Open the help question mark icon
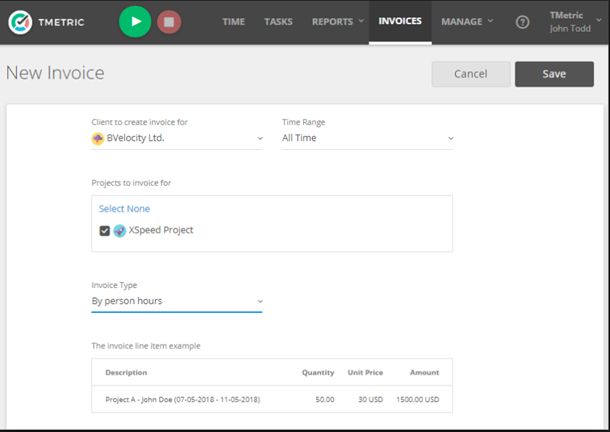This screenshot has height=432, width=610. pyautogui.click(x=522, y=22)
